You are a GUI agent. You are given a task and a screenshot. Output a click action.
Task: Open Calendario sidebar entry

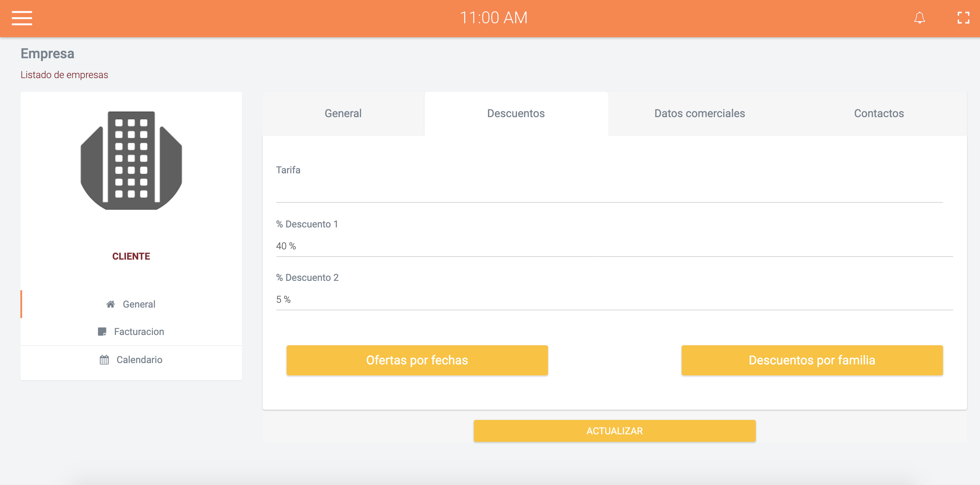point(139,360)
